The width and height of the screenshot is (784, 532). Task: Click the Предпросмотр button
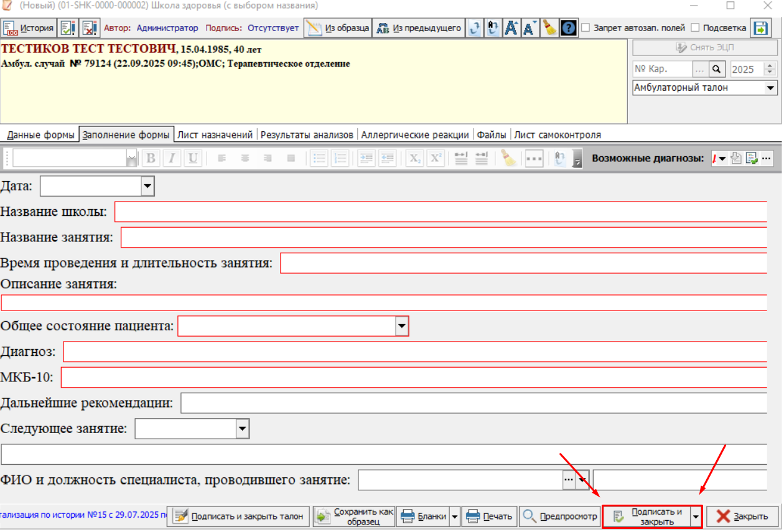pos(559,516)
